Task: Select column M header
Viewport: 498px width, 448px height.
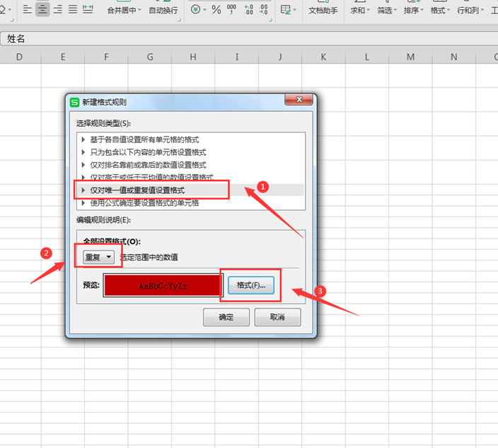Action: (x=410, y=57)
